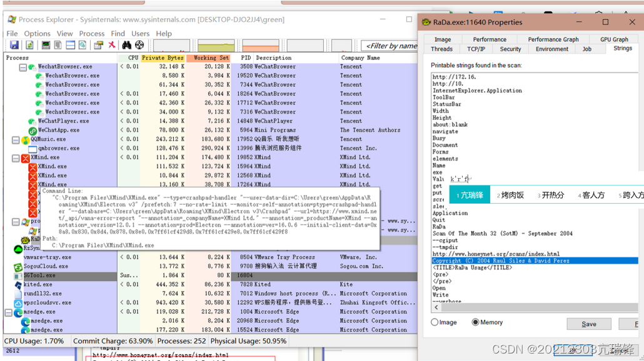Screen dimensions: 644x361
Task: Select the Copyright (C) 2004 Raul Siles string
Action: click(x=535, y=261)
